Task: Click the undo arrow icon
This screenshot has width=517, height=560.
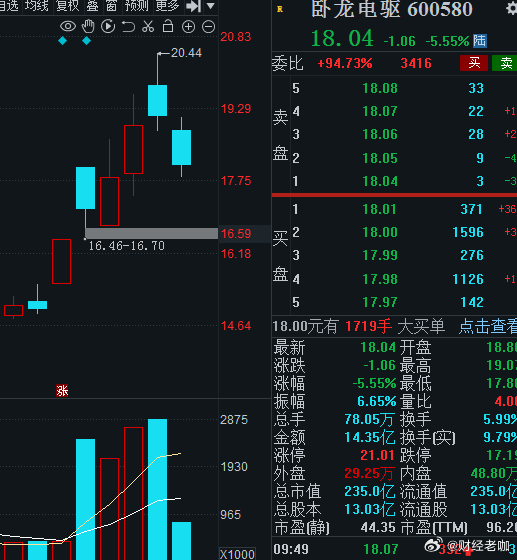Action: coord(128,27)
